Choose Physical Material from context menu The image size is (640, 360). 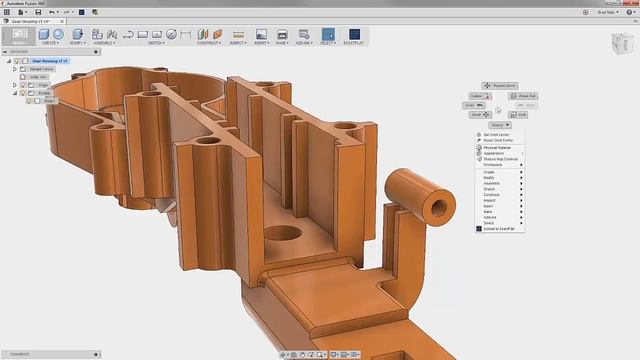500,148
